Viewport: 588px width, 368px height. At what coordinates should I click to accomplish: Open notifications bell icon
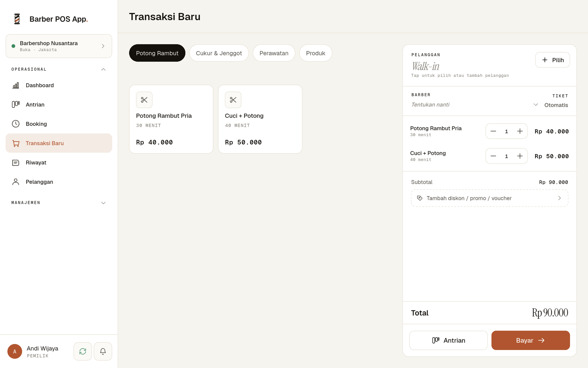103,351
